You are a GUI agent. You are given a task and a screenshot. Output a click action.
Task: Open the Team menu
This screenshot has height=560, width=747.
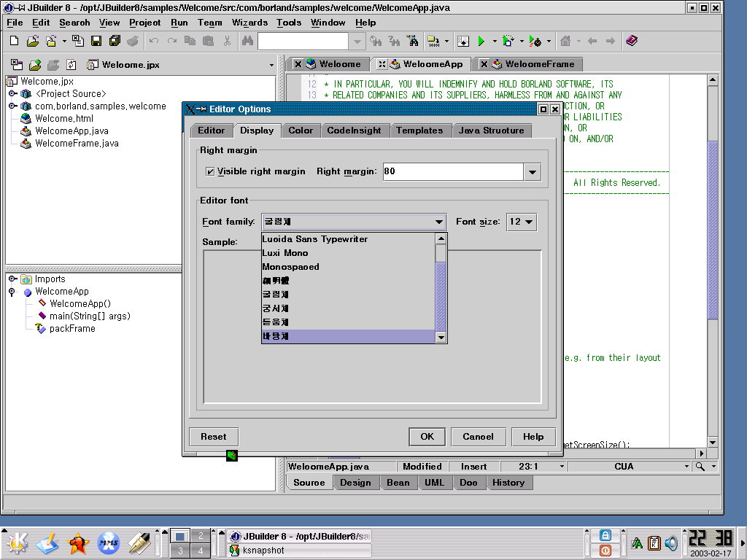pos(210,23)
